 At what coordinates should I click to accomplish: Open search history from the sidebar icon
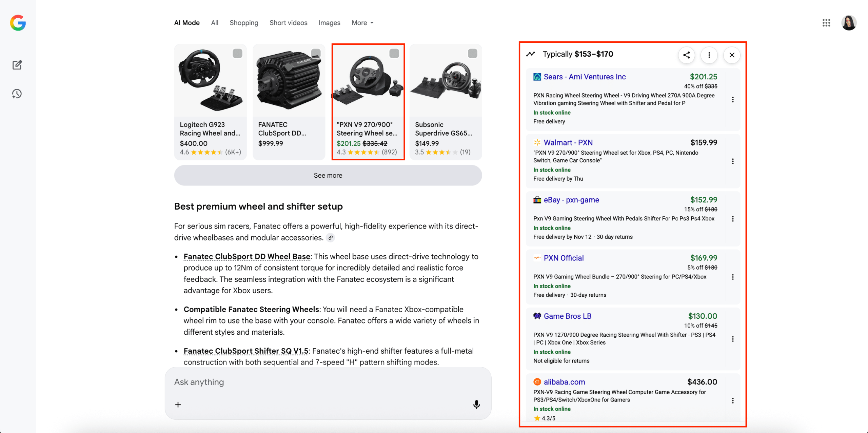click(x=16, y=94)
